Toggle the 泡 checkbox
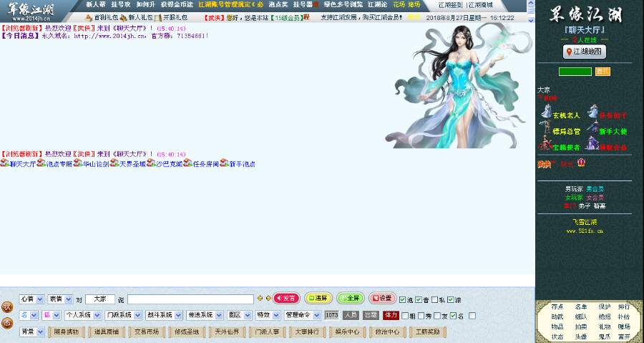 click(402, 299)
